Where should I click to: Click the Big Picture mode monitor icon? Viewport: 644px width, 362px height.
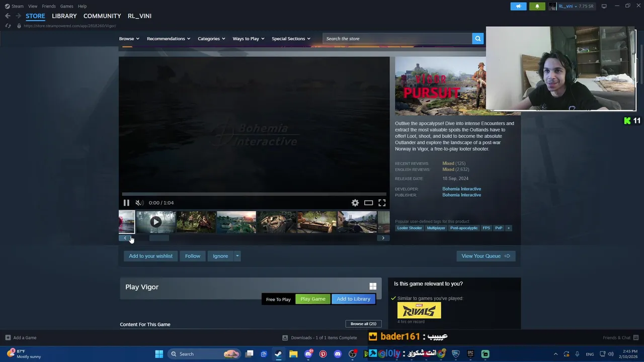(x=604, y=6)
